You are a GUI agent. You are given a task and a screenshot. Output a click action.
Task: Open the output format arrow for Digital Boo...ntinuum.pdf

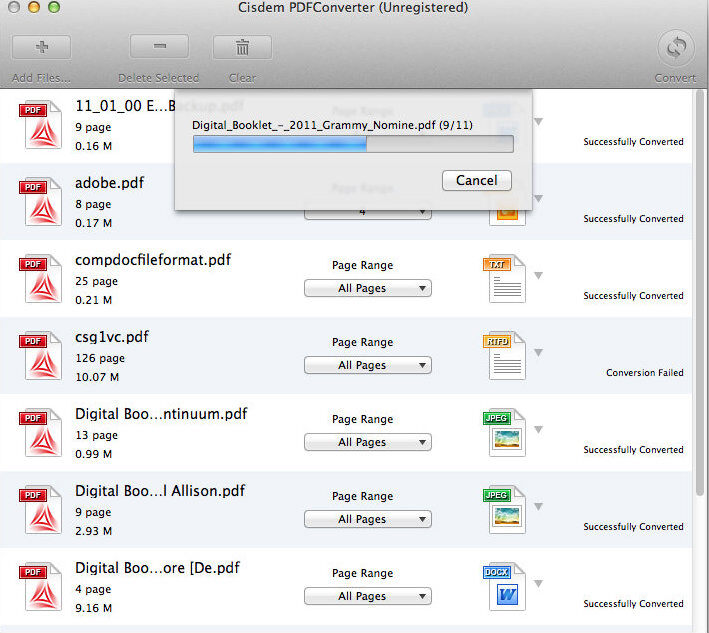point(538,429)
